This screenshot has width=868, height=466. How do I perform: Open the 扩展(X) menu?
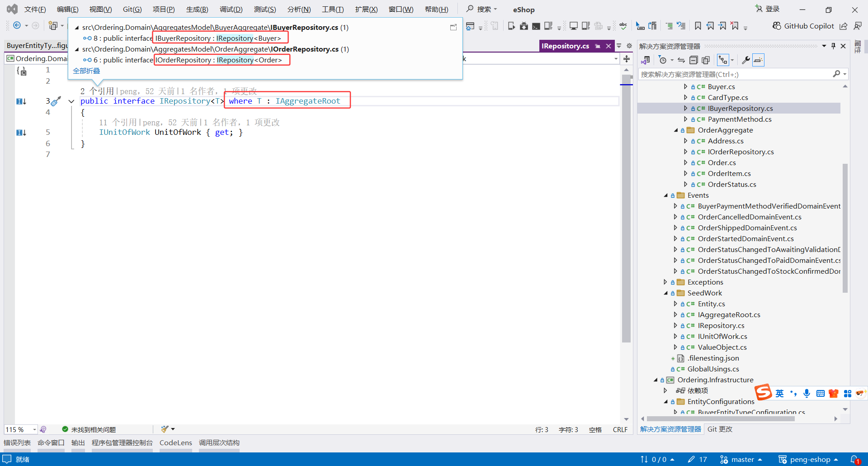366,10
